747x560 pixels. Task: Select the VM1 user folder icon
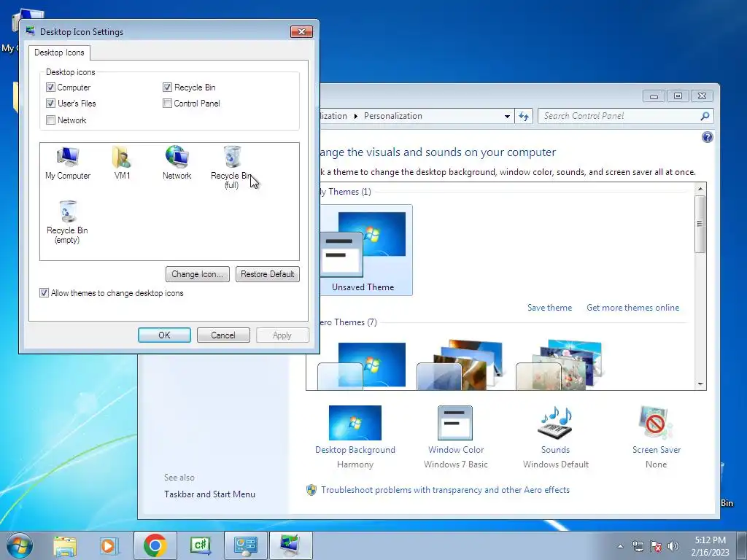click(122, 163)
